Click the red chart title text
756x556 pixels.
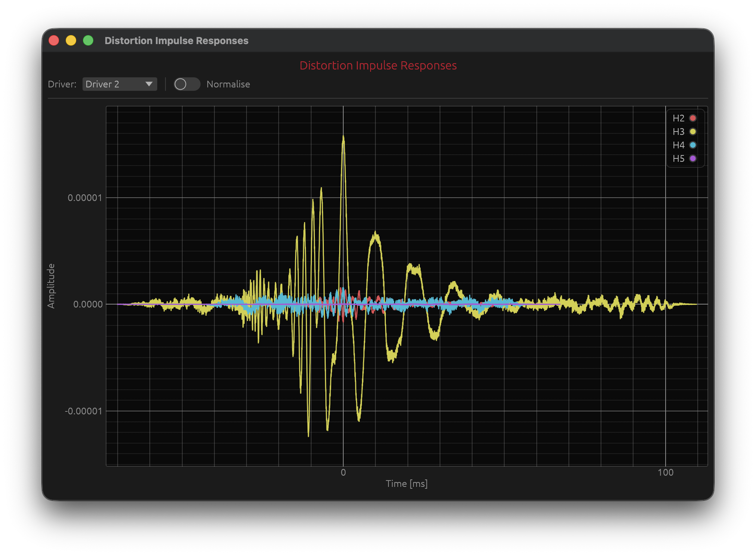pos(378,65)
